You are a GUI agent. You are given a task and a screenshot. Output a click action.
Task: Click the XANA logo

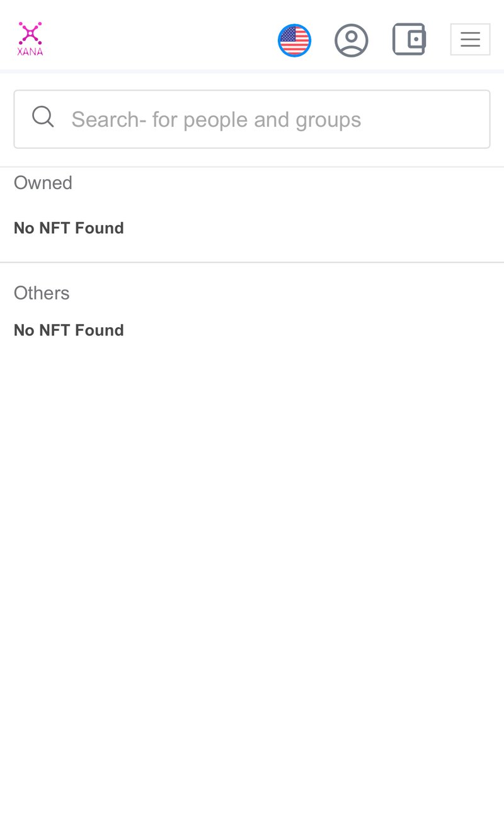click(x=30, y=39)
